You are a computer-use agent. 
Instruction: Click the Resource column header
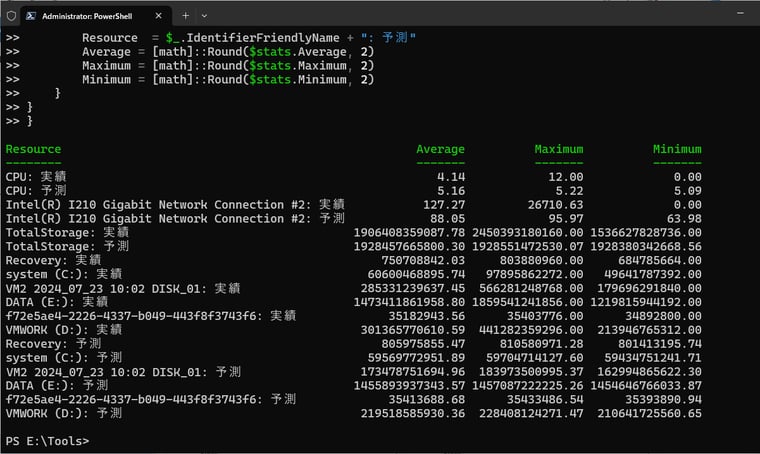[x=33, y=149]
